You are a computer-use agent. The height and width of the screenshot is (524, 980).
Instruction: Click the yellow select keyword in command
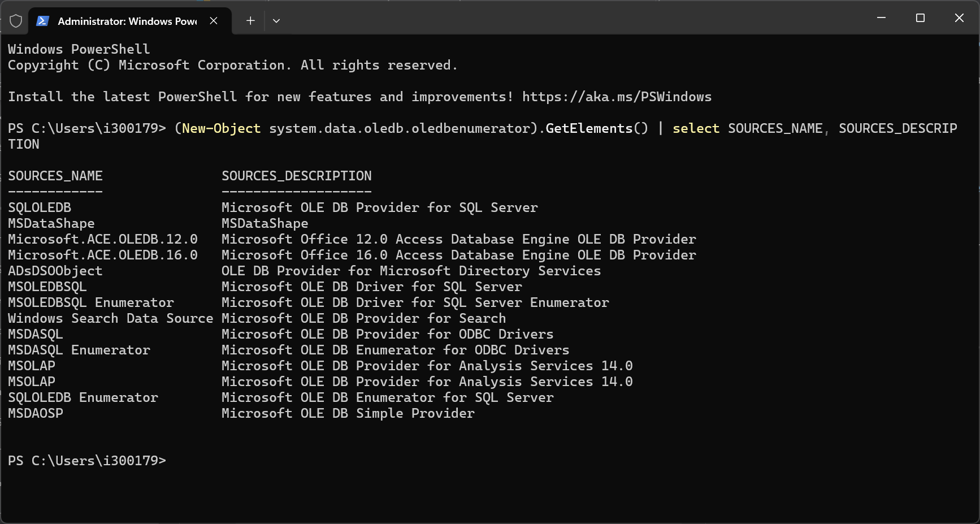coord(696,128)
